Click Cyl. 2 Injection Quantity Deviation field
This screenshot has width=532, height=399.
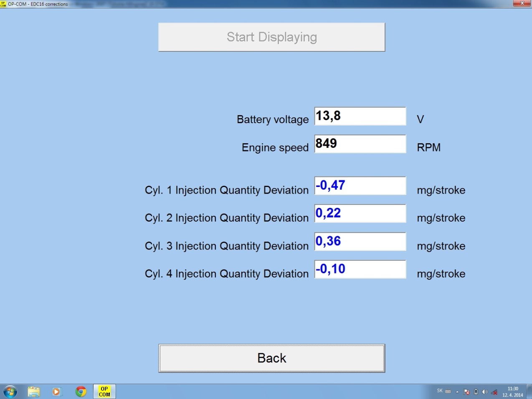pos(360,213)
